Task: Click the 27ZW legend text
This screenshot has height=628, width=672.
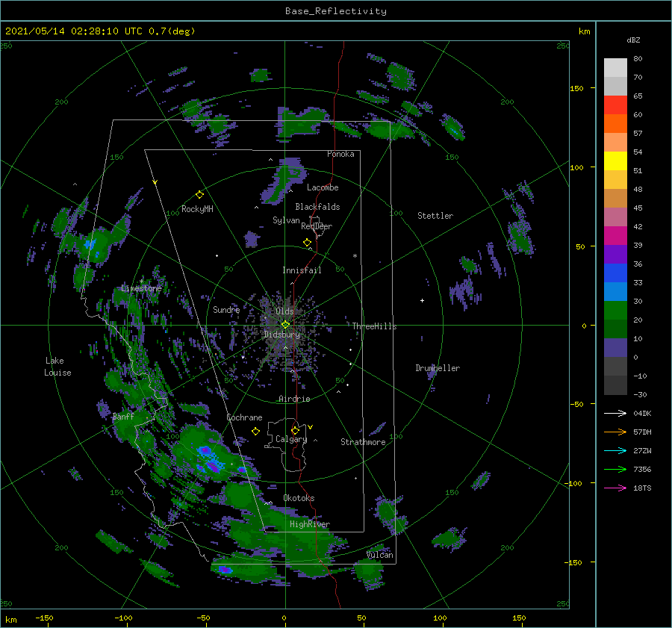Action: tap(642, 451)
